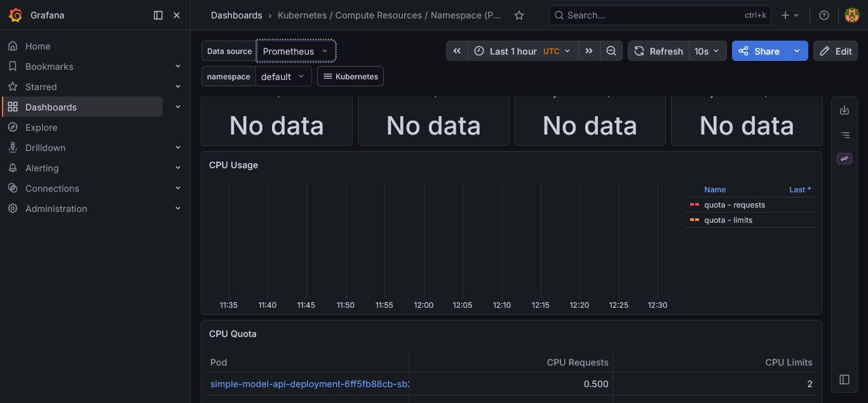Image resolution: width=868 pixels, height=403 pixels.
Task: Open the Kubernetes dashboard links menu
Action: pyautogui.click(x=350, y=76)
